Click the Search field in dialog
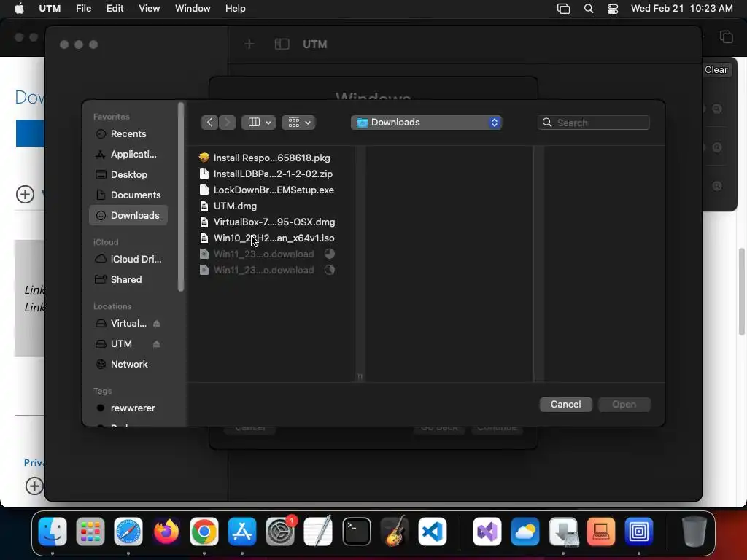 tap(594, 122)
